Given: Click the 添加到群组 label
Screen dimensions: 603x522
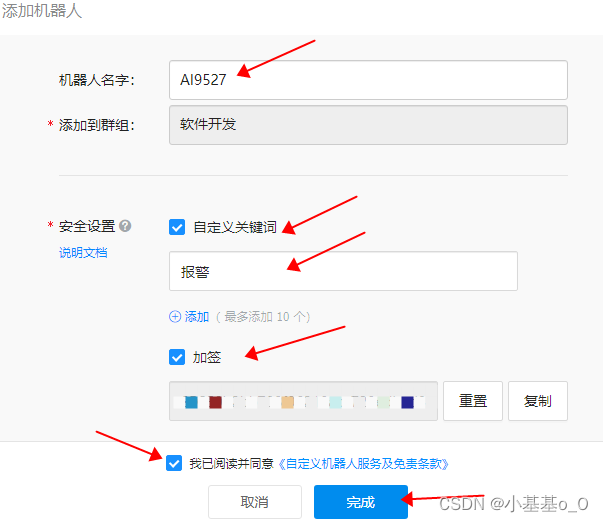Looking at the screenshot, I should point(97,125).
